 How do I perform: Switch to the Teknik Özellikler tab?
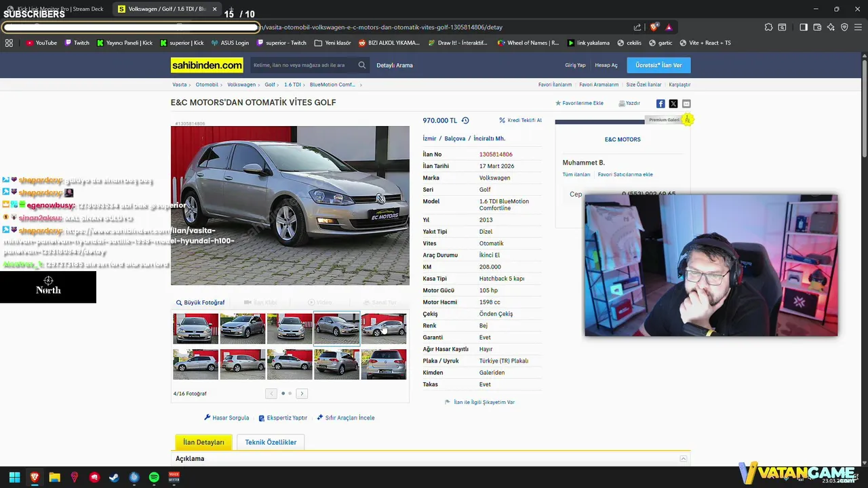tap(271, 442)
